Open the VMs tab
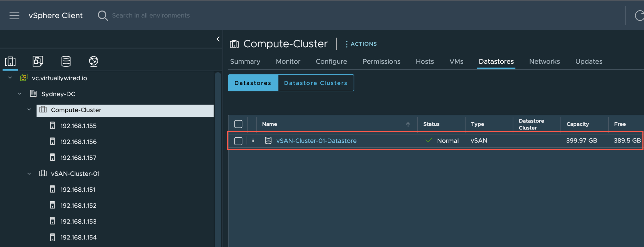Viewport: 644px width, 247px height. (456, 61)
